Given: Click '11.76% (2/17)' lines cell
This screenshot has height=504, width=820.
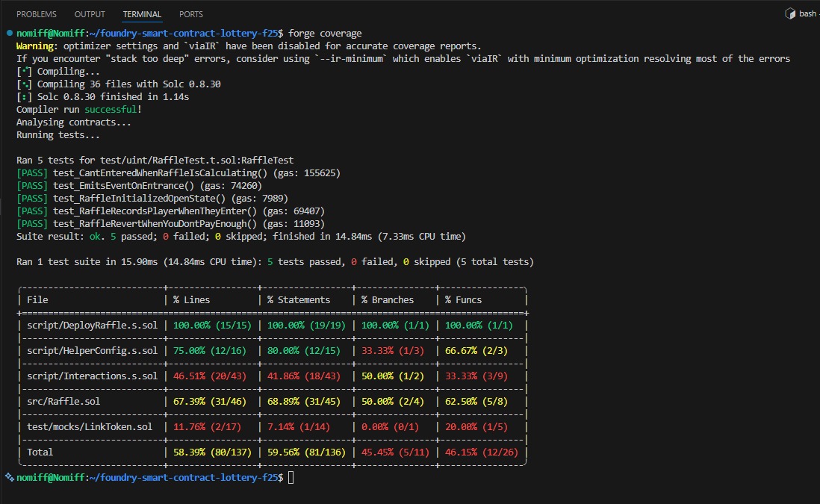Looking at the screenshot, I should tap(207, 426).
